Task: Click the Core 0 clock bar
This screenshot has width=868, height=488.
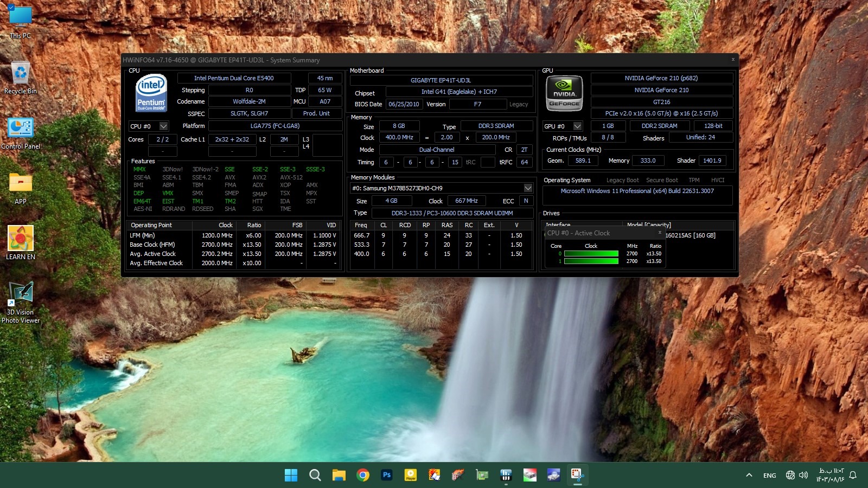Action: tap(591, 254)
